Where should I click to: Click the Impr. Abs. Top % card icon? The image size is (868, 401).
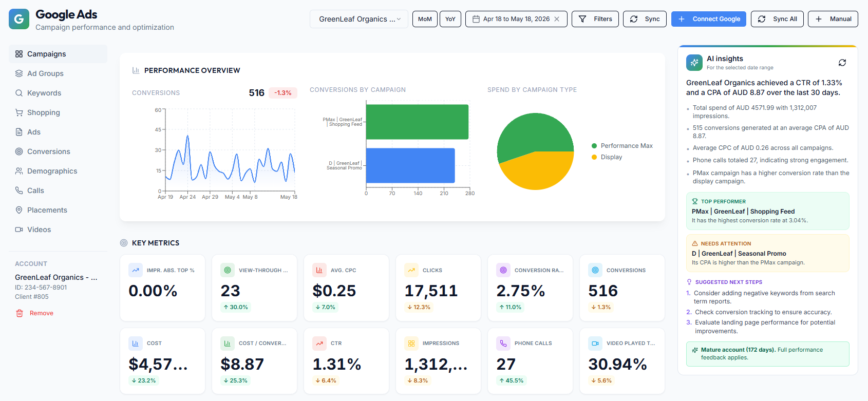point(136,270)
